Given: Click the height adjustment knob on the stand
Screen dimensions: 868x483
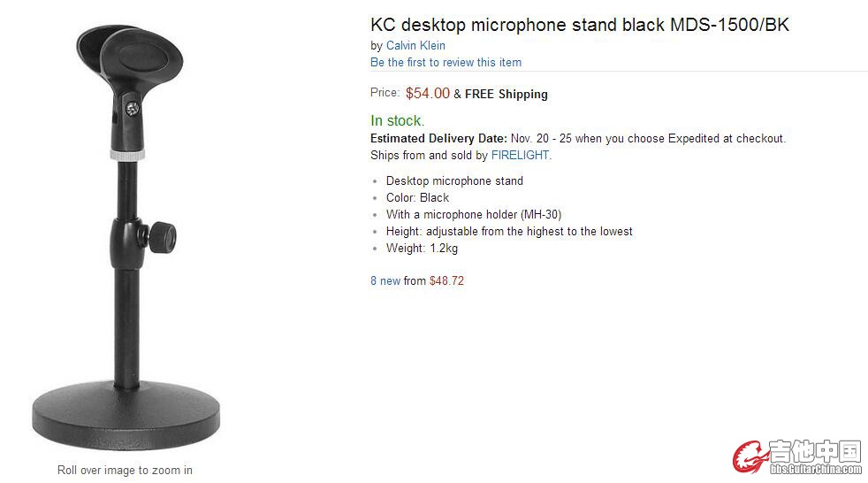Looking at the screenshot, I should 162,236.
